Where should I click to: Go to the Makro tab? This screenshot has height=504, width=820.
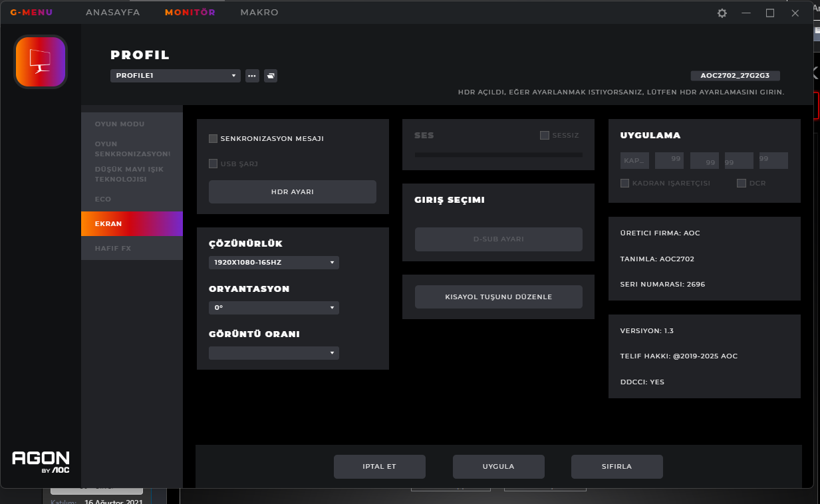pos(259,13)
